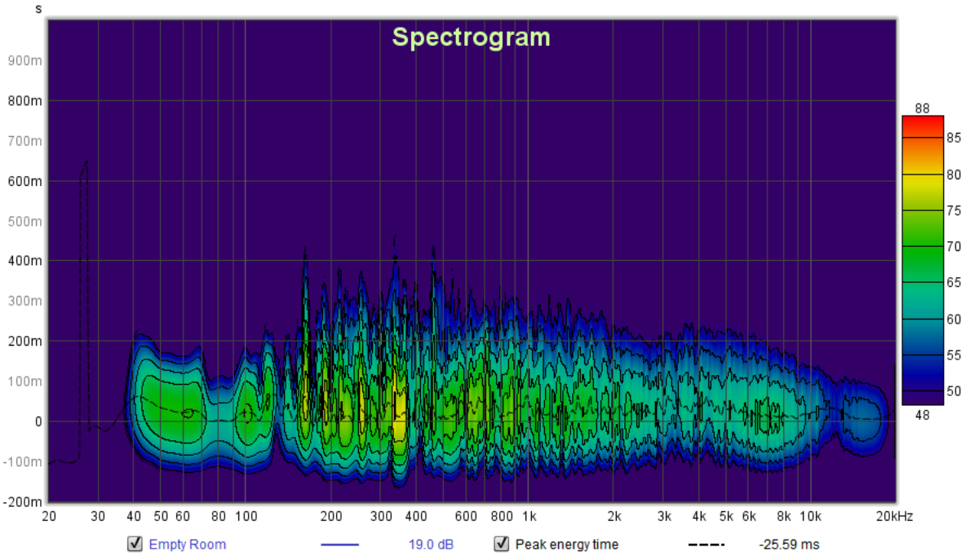Click the dashed peak spike near 27 Hz
This screenshot has width=979, height=560.
[x=83, y=171]
